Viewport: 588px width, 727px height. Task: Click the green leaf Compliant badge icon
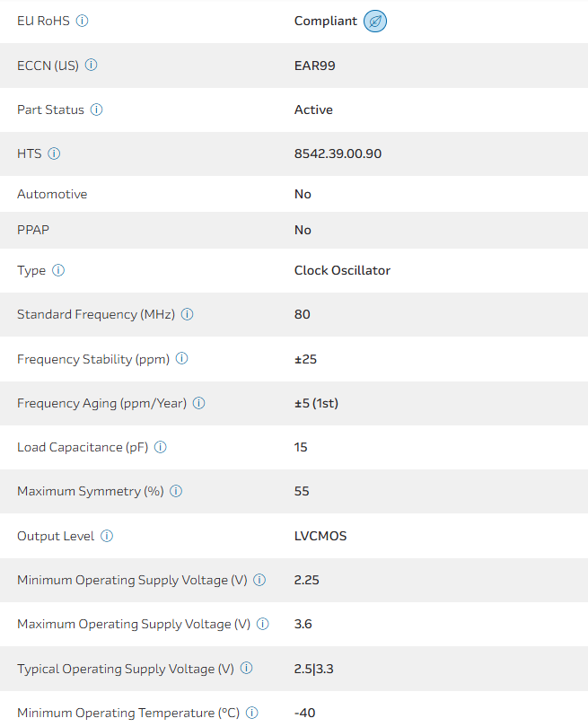[375, 22]
